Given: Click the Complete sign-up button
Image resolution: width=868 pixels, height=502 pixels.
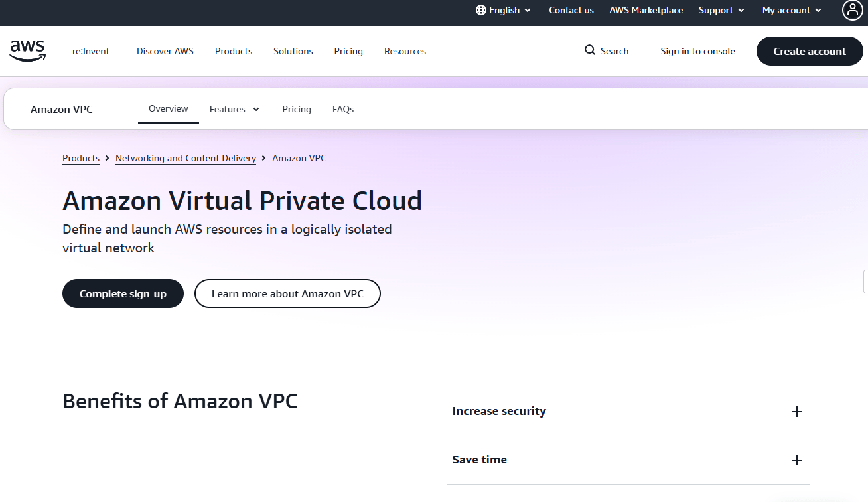Looking at the screenshot, I should click(x=123, y=293).
